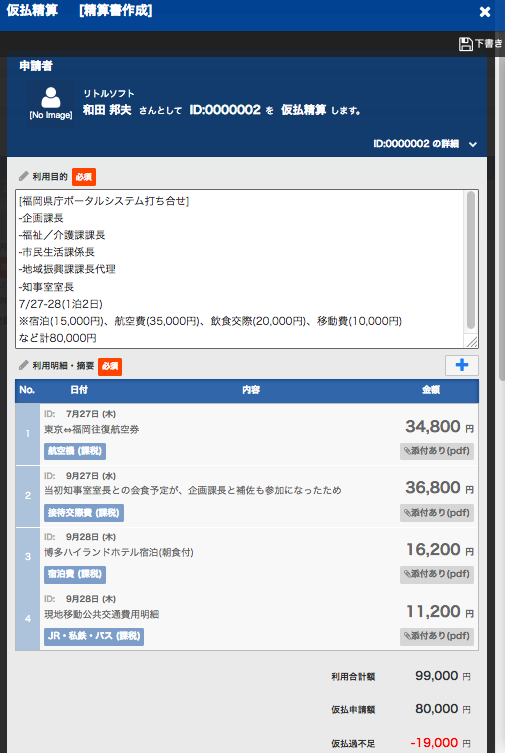The width and height of the screenshot is (505, 753).
Task: Open pdf attachment for 11,200 yen transport
Action: [437, 636]
